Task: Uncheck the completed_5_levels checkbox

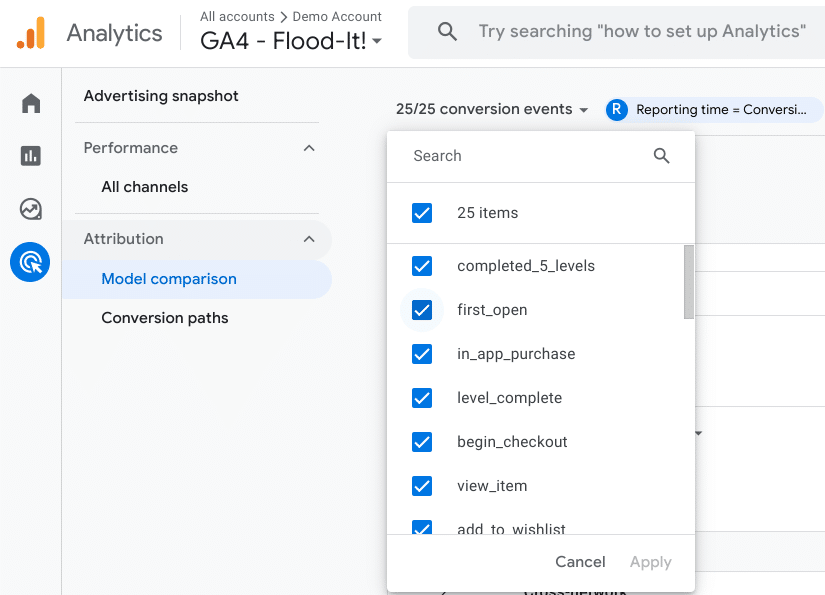Action: coord(422,266)
